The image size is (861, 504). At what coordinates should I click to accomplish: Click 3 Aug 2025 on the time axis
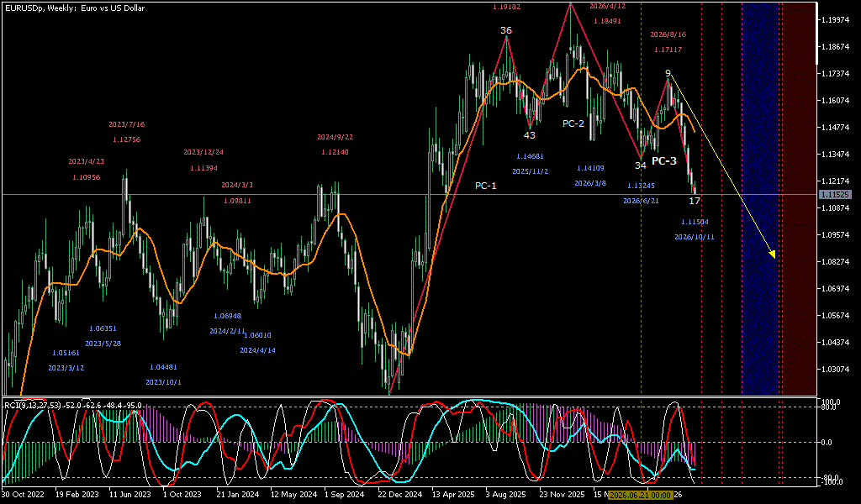point(505,494)
